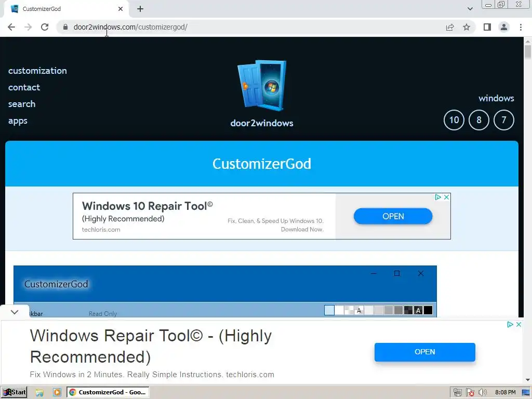Select the Windows 10 circle button
The image size is (532, 399).
point(454,120)
